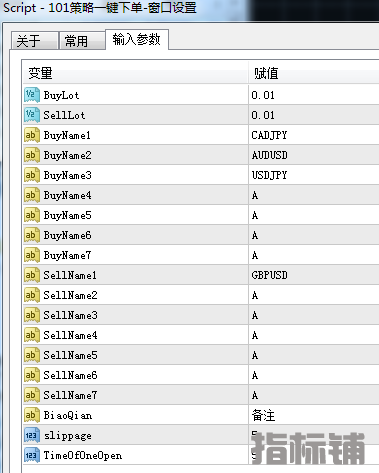
Task: Click the slippage integer icon
Action: [x=32, y=435]
